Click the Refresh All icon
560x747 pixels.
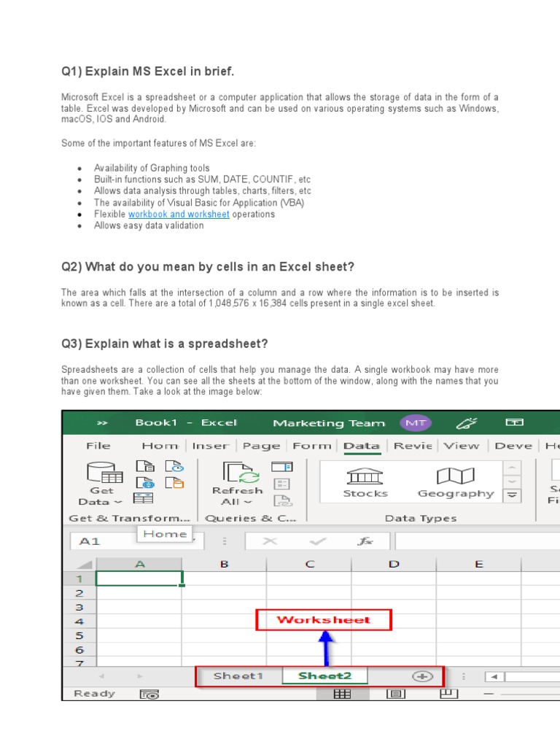point(241,472)
